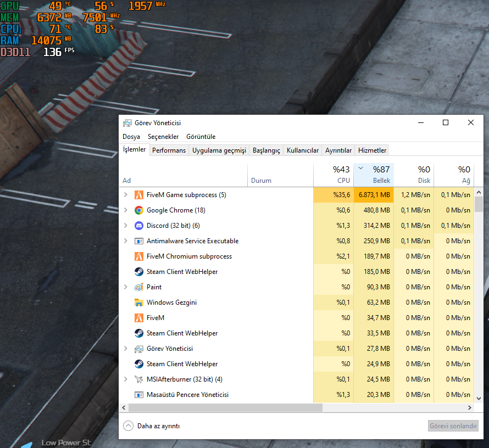Click the FiveM Chromium subprocess icon
489x448 pixels.
(x=139, y=256)
